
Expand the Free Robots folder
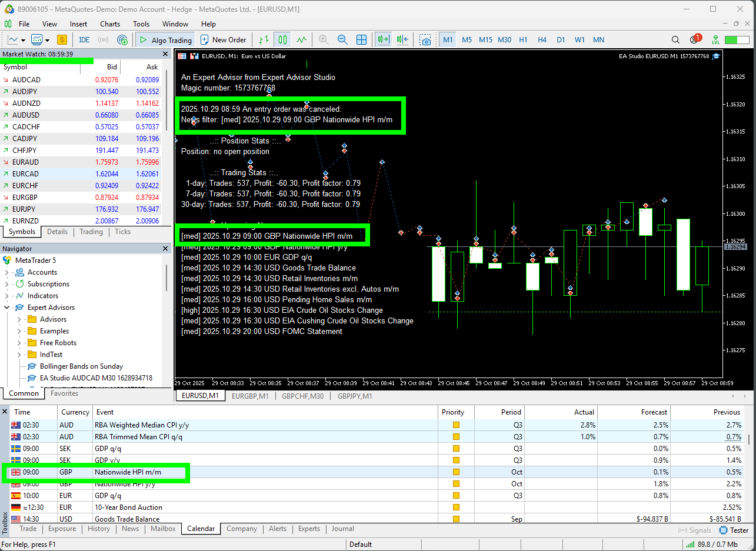click(19, 343)
